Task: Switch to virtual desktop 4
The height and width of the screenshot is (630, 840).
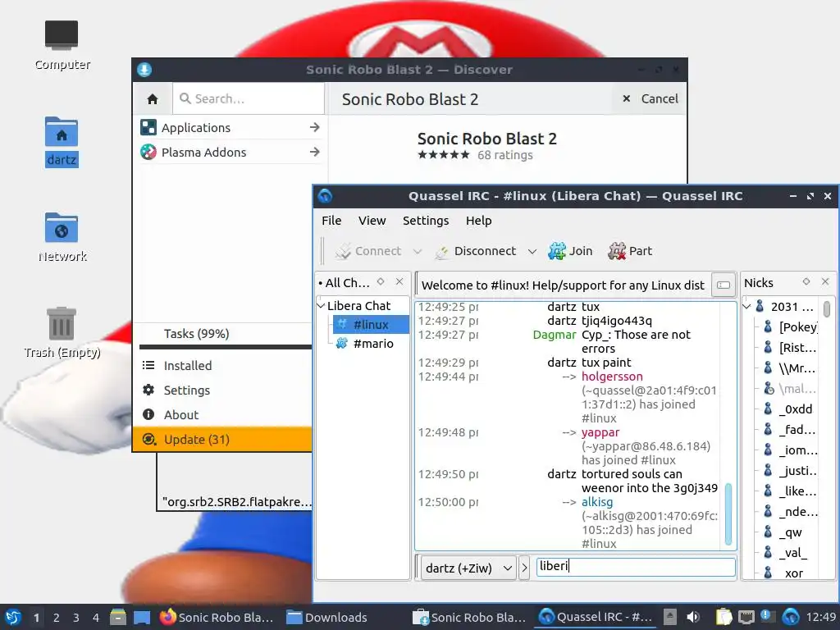Action: click(96, 618)
